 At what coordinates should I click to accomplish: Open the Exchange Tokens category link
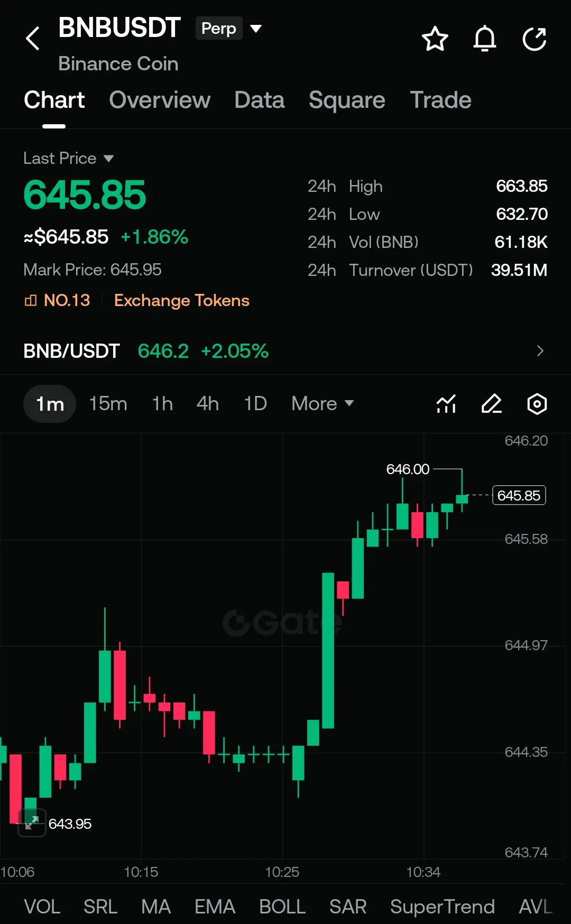pyautogui.click(x=182, y=300)
